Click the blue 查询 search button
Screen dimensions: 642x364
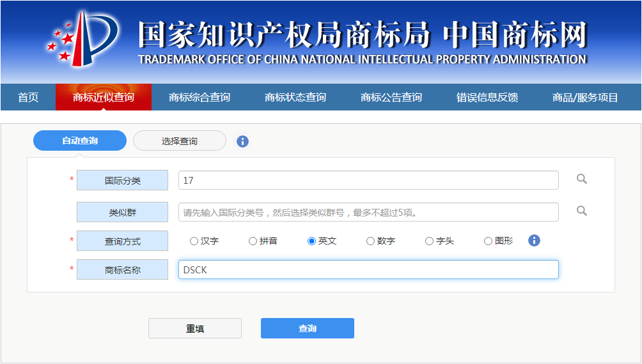point(308,328)
